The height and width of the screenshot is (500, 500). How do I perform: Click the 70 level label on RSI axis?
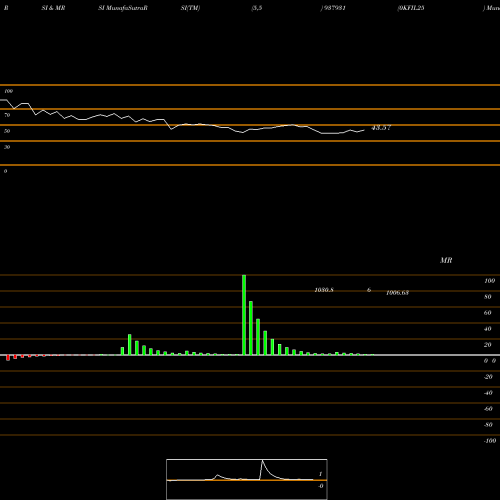[x=7, y=115]
